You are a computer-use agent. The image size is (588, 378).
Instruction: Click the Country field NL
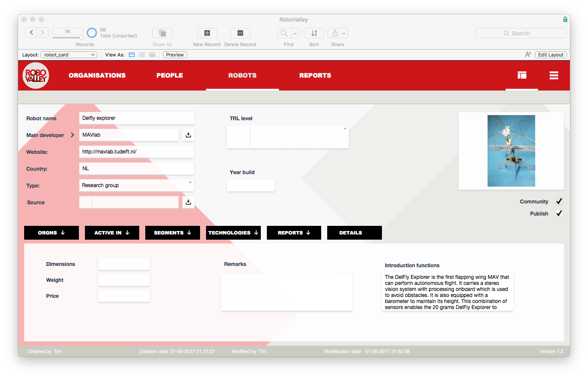[x=137, y=169]
